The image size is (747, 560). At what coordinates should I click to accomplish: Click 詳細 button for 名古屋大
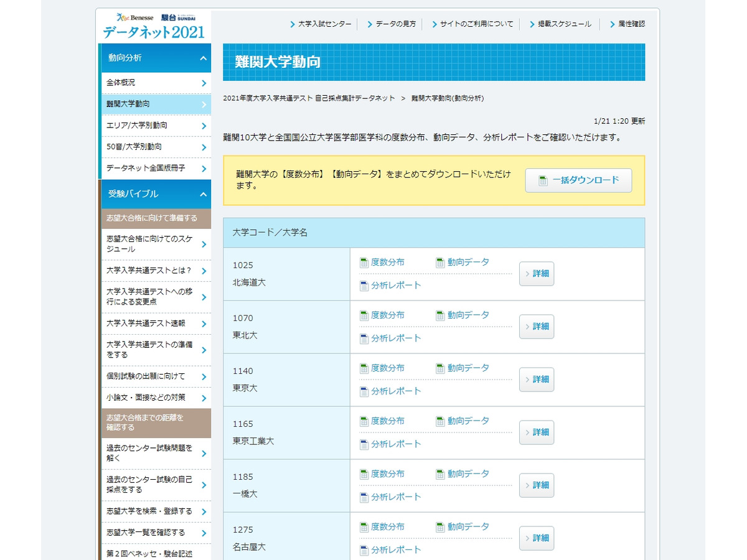[x=537, y=538]
